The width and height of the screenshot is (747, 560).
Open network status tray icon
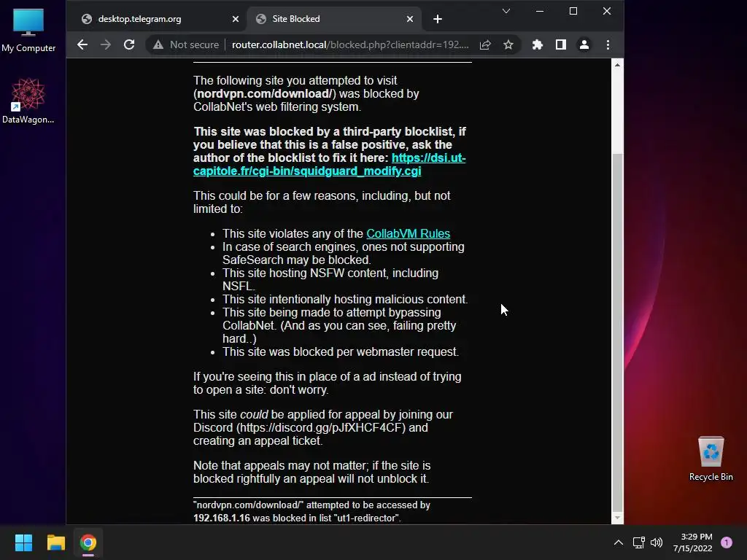pyautogui.click(x=638, y=542)
